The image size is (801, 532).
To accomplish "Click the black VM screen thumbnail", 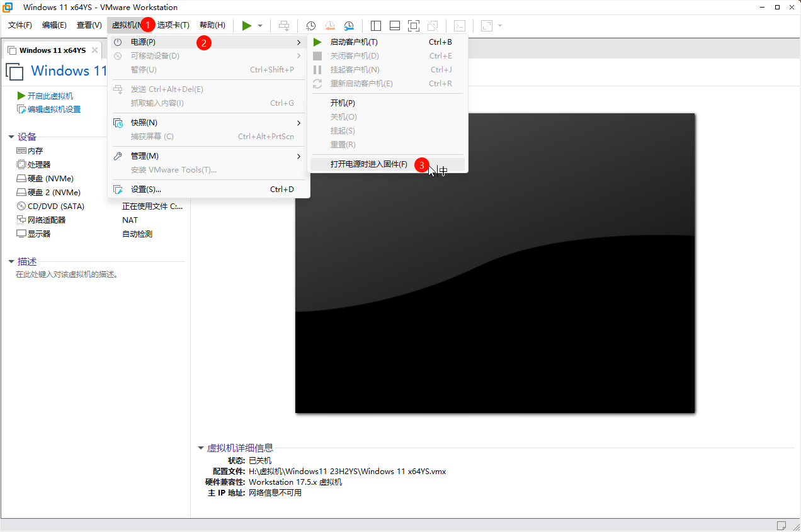I will (x=495, y=263).
